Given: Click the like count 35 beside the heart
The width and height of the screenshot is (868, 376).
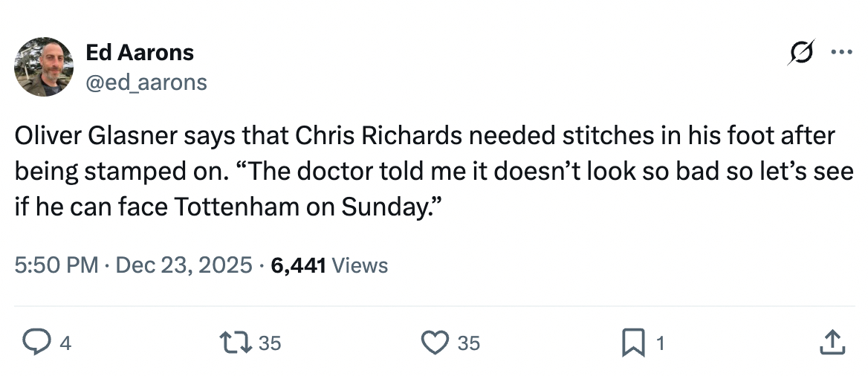Looking at the screenshot, I should point(468,343).
